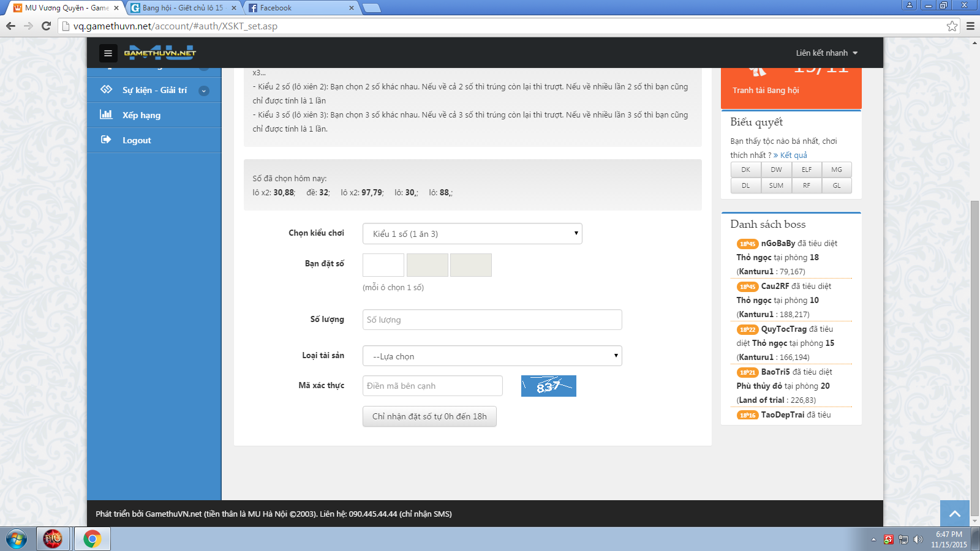Screen dimensions: 980x551
Task: Bookmark page with the star icon
Action: click(952, 26)
